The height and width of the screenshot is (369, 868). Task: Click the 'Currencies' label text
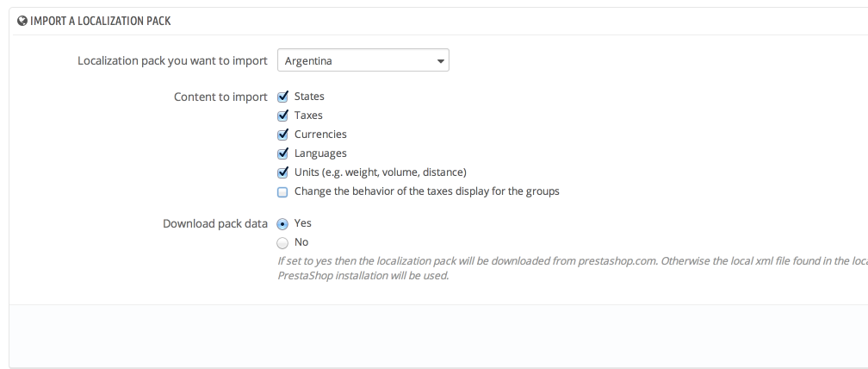[x=320, y=134]
